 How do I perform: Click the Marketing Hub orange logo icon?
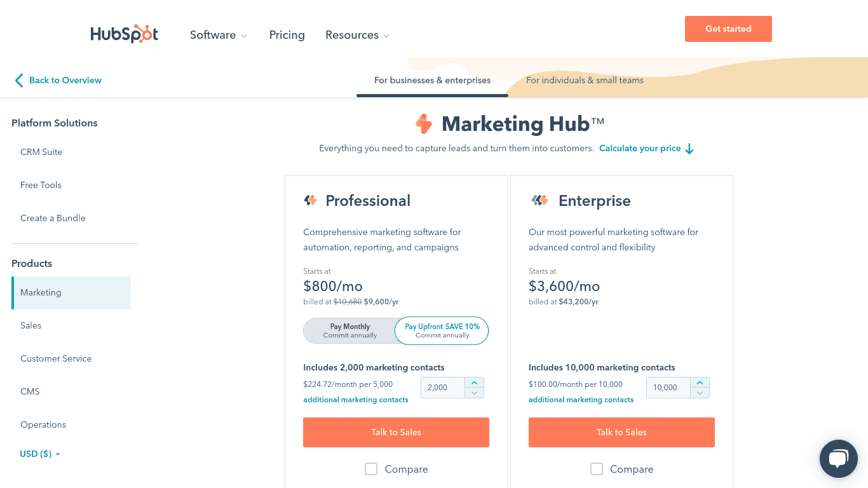coord(424,123)
